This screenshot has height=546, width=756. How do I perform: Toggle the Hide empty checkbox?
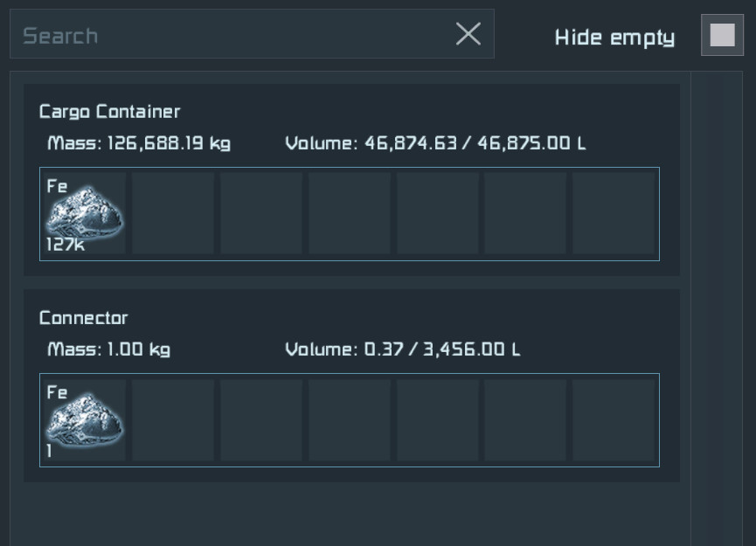click(x=722, y=36)
